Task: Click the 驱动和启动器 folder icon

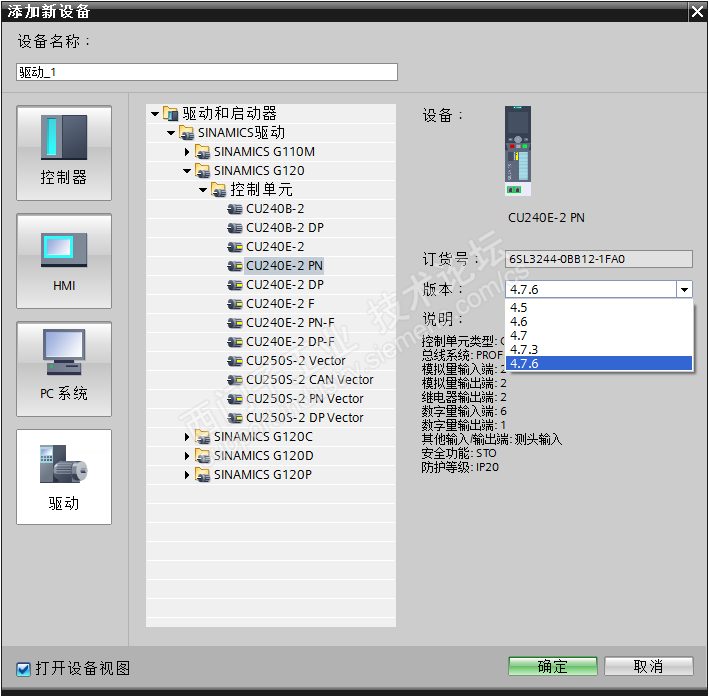Action: 170,114
